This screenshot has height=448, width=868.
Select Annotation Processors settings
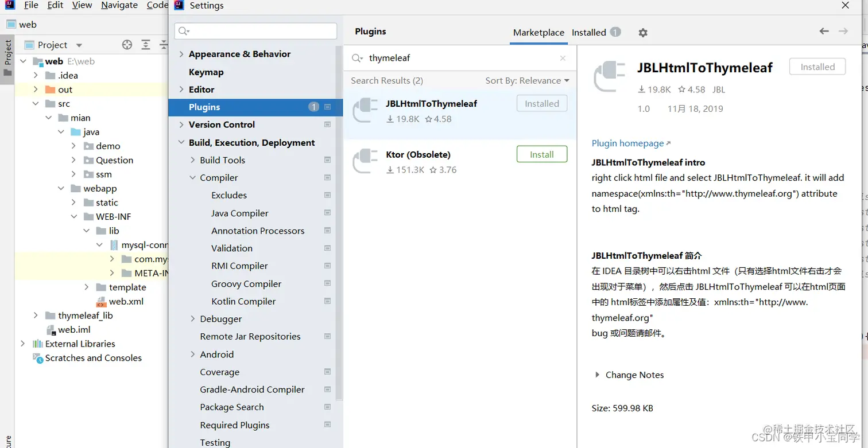pos(258,231)
